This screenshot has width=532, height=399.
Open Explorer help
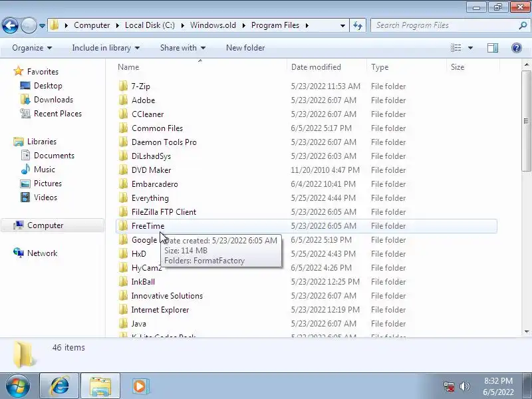517,48
